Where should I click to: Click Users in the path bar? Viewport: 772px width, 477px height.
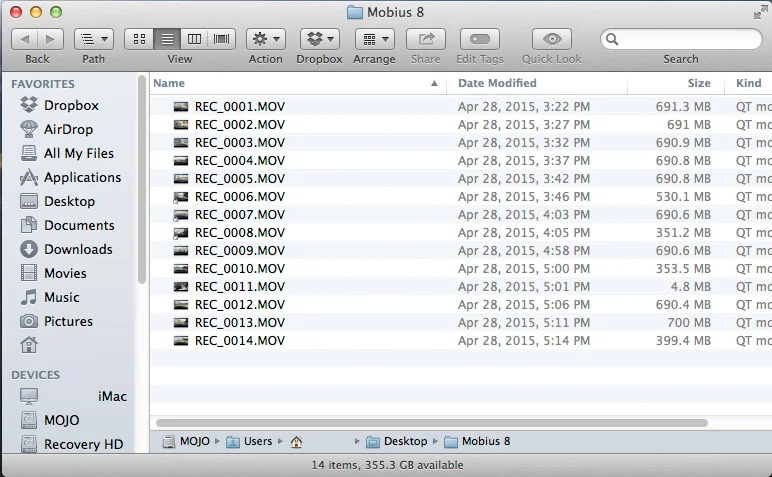249,442
